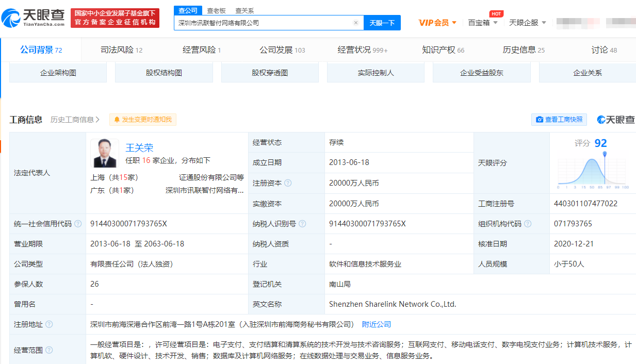The width and height of the screenshot is (636, 364).
Task: Expand the 天眼企服 dropdown
Action: pyautogui.click(x=527, y=23)
